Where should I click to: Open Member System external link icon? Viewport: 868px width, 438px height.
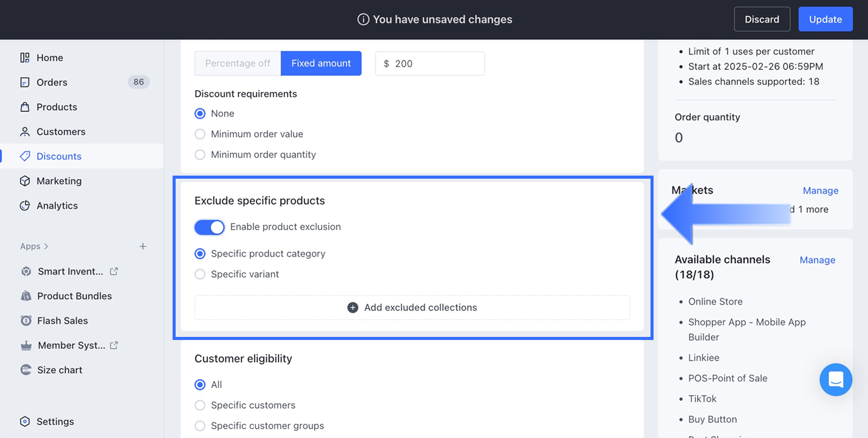[114, 346]
